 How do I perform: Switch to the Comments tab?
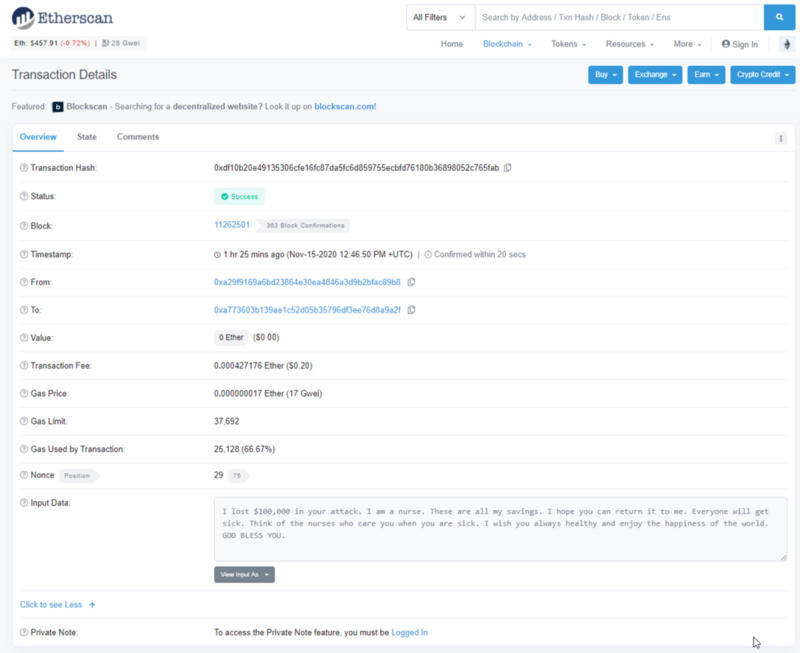coord(138,137)
